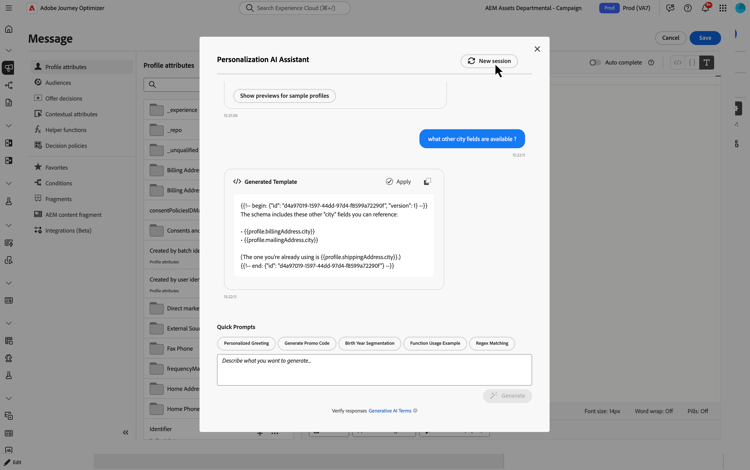
Task: Copy the generated template code
Action: [427, 182]
